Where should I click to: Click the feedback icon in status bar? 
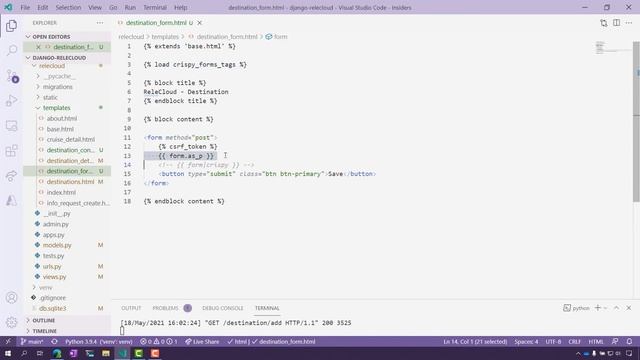tap(615, 341)
